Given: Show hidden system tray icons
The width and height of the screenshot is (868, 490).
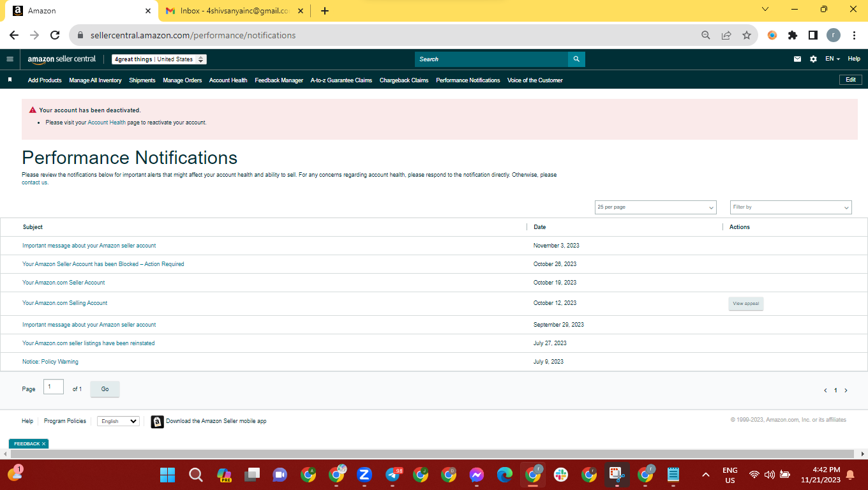Looking at the screenshot, I should pos(706,475).
